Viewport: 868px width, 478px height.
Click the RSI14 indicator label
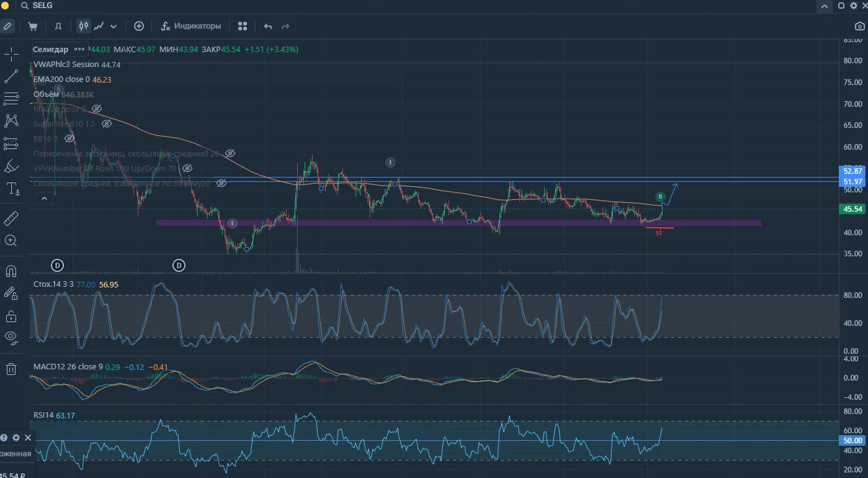[43, 415]
